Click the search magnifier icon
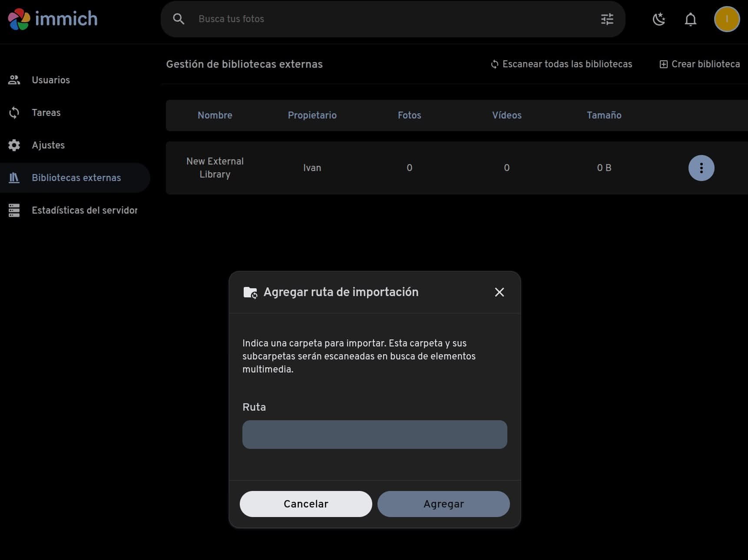748x560 pixels. pyautogui.click(x=179, y=19)
